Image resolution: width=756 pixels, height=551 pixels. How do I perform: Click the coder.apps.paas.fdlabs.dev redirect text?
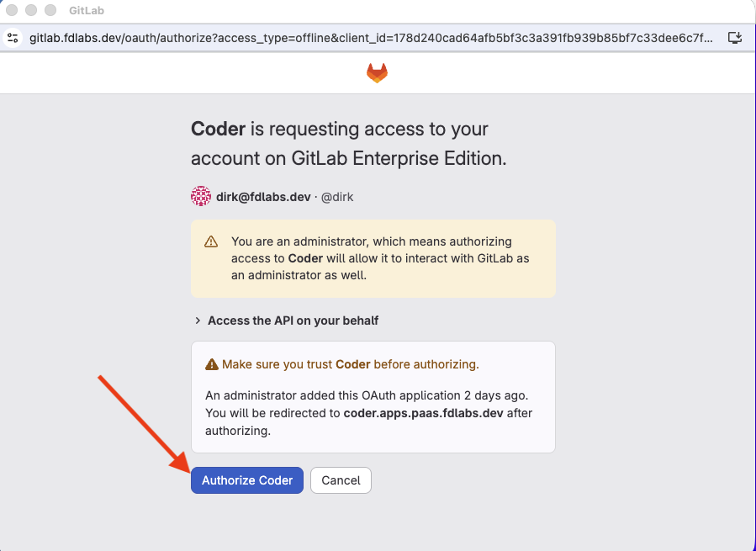(423, 413)
